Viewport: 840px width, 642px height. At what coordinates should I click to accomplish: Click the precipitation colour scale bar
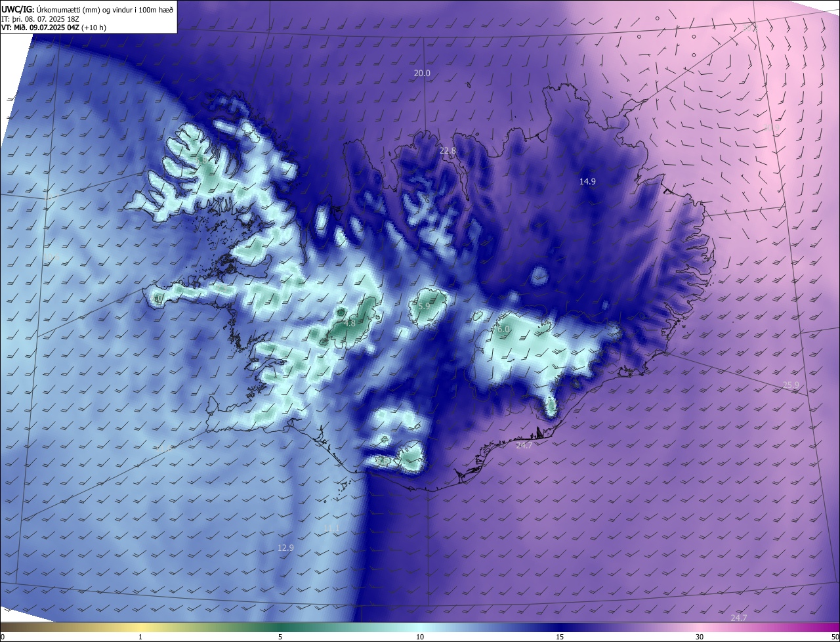tap(420, 627)
